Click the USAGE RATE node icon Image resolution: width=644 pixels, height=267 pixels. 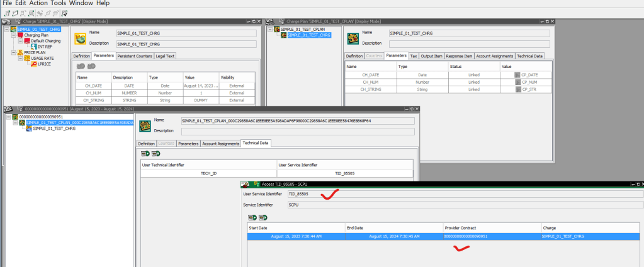click(26, 59)
